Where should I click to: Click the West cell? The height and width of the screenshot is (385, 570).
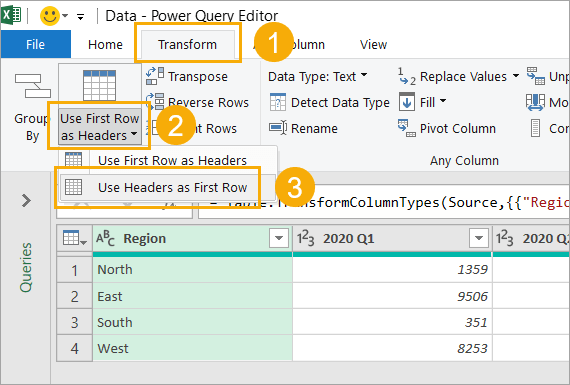[192, 348]
